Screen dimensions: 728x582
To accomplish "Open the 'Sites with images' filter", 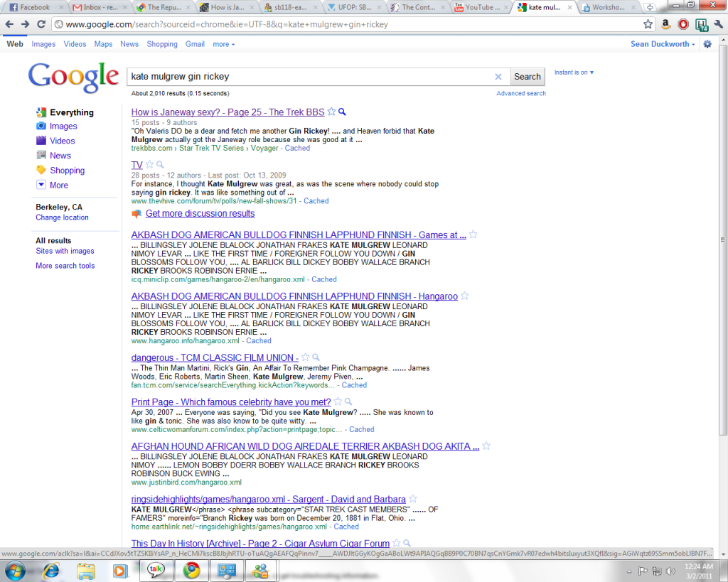I will click(65, 251).
